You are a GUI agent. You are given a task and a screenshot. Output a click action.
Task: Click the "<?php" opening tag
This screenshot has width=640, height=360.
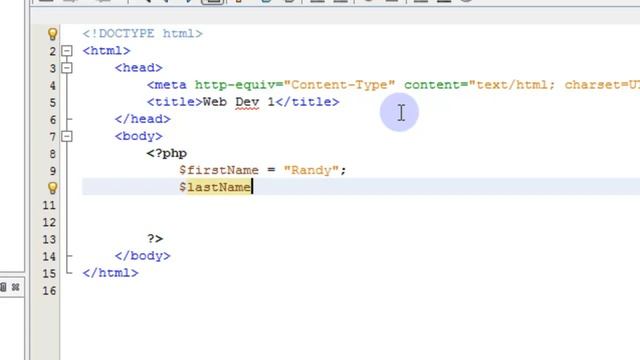[x=167, y=153]
